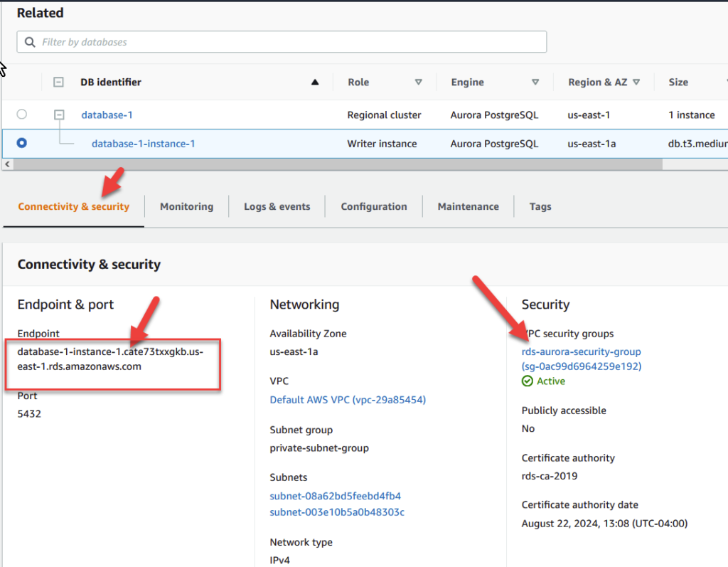Viewport: 728px width, 567px height.
Task: Click the Engine column sort arrow
Action: point(535,83)
